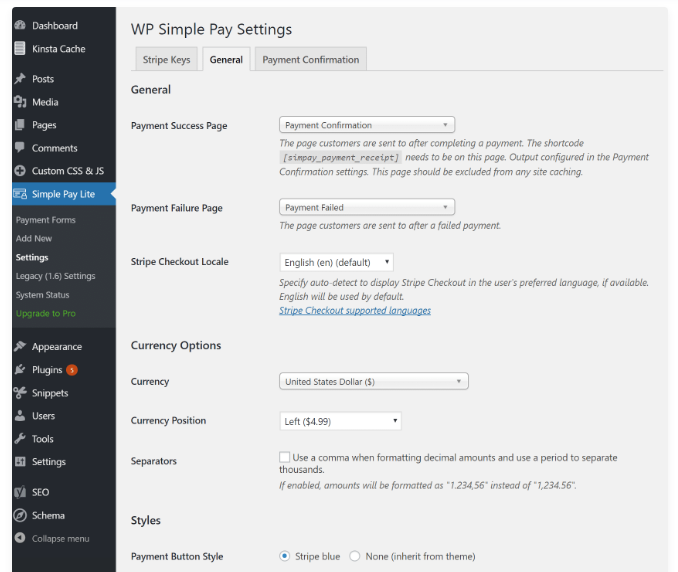This screenshot has height=572, width=678.
Task: Click the Pages icon in sidebar
Action: (x=20, y=125)
